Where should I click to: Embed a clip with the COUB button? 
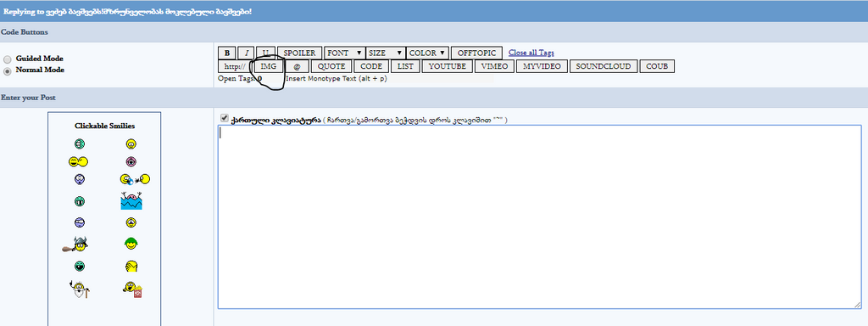coord(657,66)
